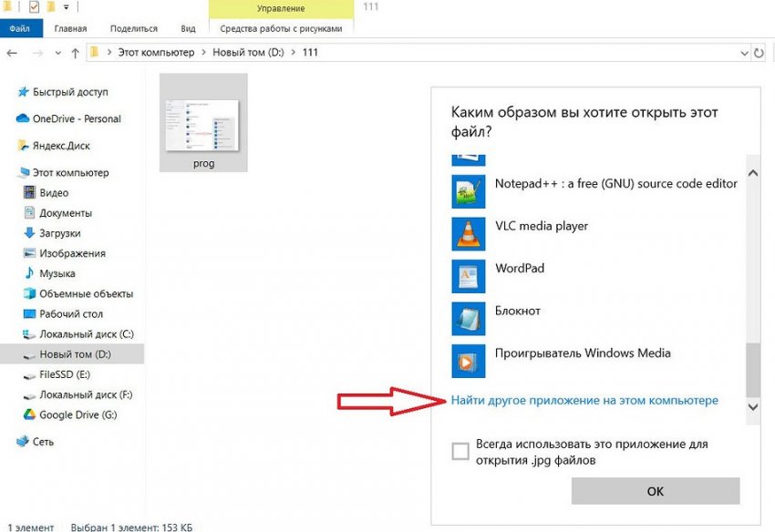Screen dimensions: 775x532
Task: Click the up-arrow navigation icon
Action: click(75, 54)
